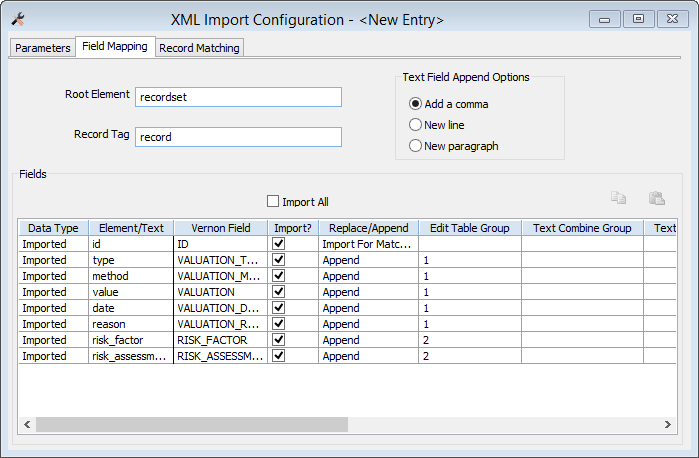Click the Edit Table Group column header
This screenshot has height=458, width=699.
470,228
